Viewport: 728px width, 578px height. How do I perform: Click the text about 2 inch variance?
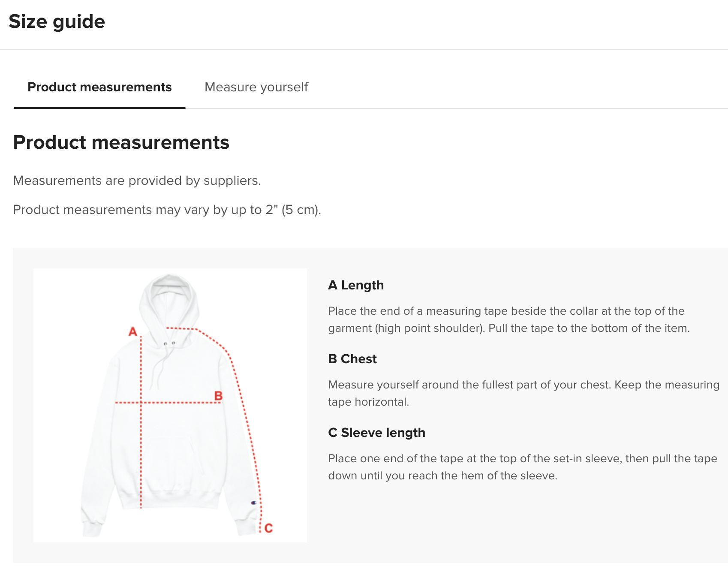[x=167, y=210]
